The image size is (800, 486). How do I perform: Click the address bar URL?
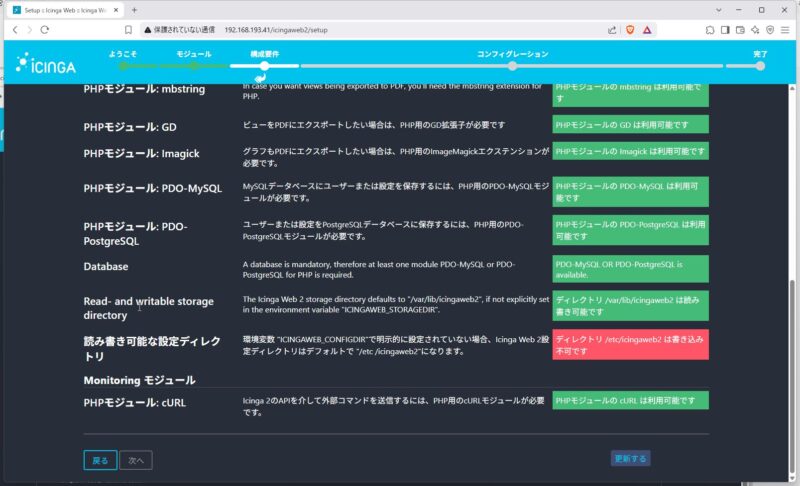276,30
